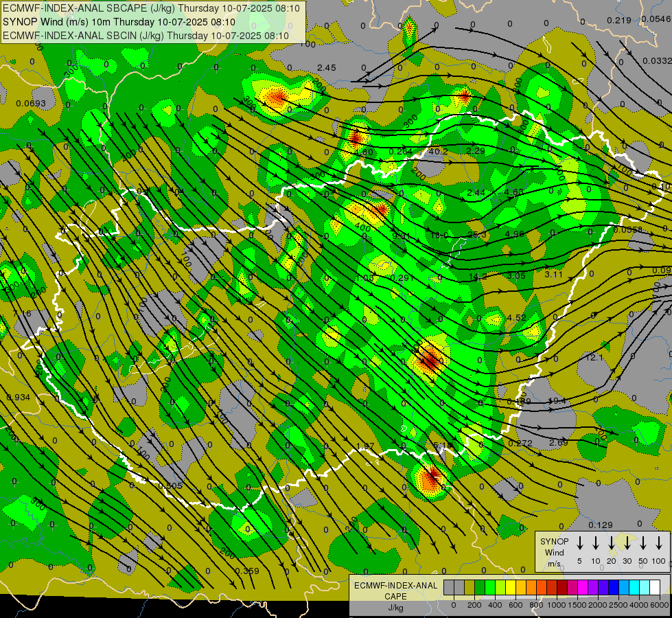Click the 12.1 value on the map
The width and height of the screenshot is (672, 618).
[x=594, y=358]
